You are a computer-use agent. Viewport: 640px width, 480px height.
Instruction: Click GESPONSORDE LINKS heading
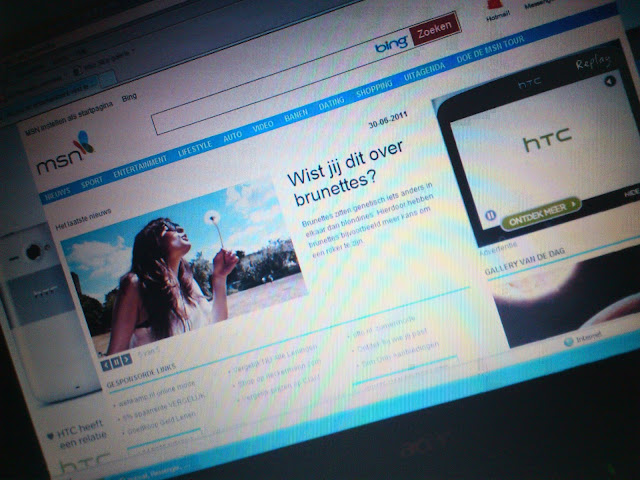coord(141,375)
